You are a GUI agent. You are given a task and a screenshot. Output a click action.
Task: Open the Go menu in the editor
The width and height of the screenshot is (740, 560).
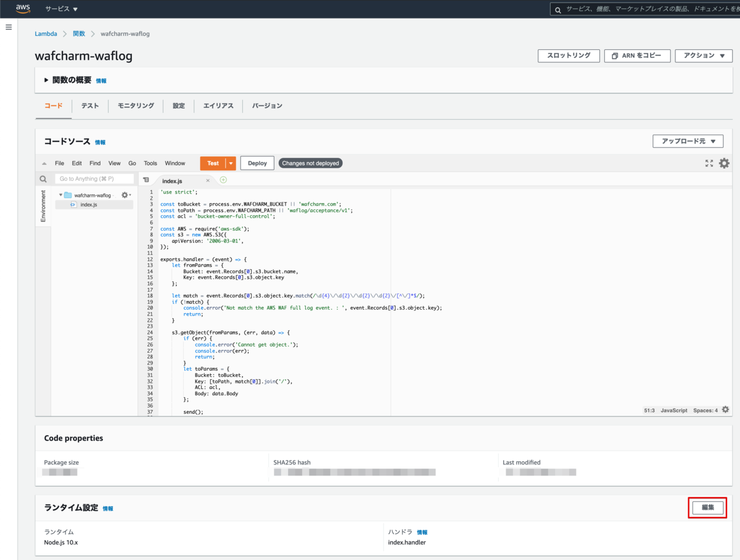(132, 163)
